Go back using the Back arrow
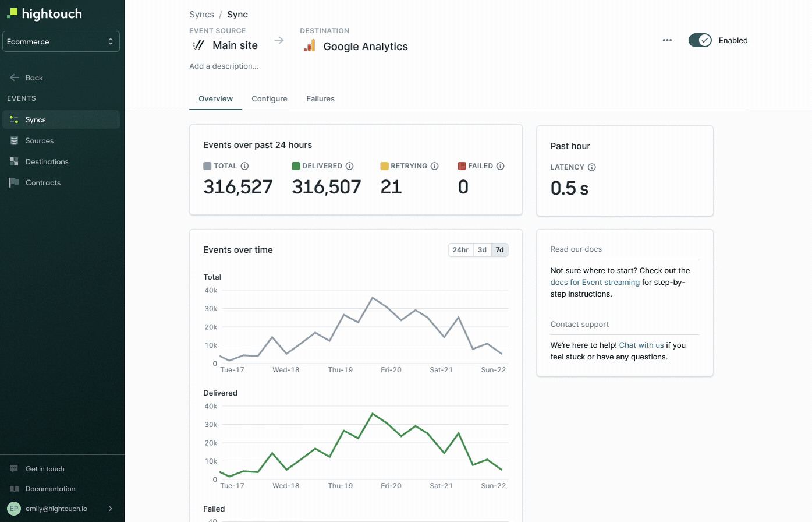Viewport: 812px width, 522px height. (x=15, y=77)
